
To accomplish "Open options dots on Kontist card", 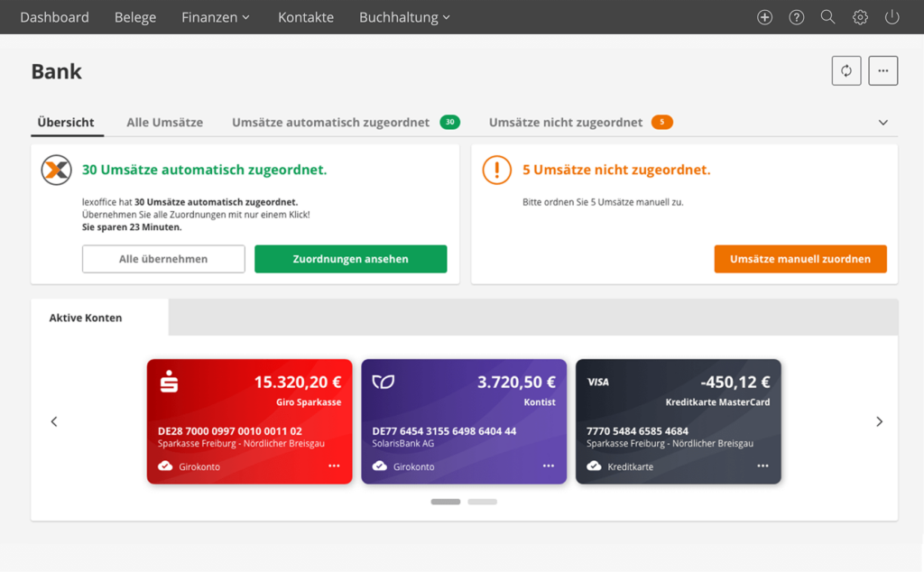I will 549,466.
